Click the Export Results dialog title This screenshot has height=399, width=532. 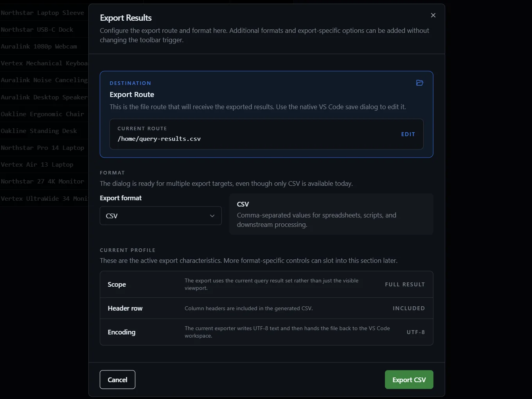coord(126,18)
